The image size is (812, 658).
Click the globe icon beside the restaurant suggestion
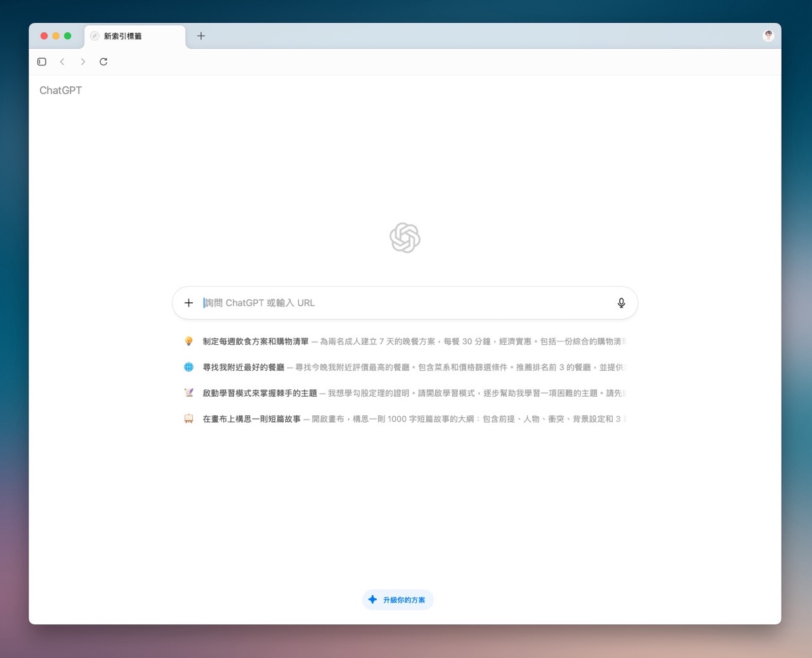188,367
